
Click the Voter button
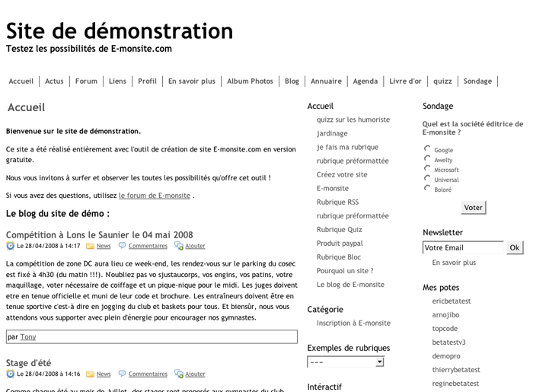coord(474,208)
